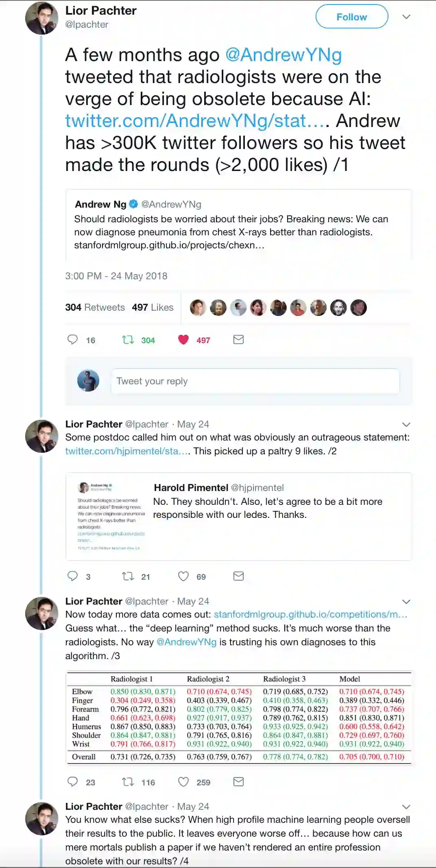Expand options for the '/2' postdoc tweet

click(406, 425)
